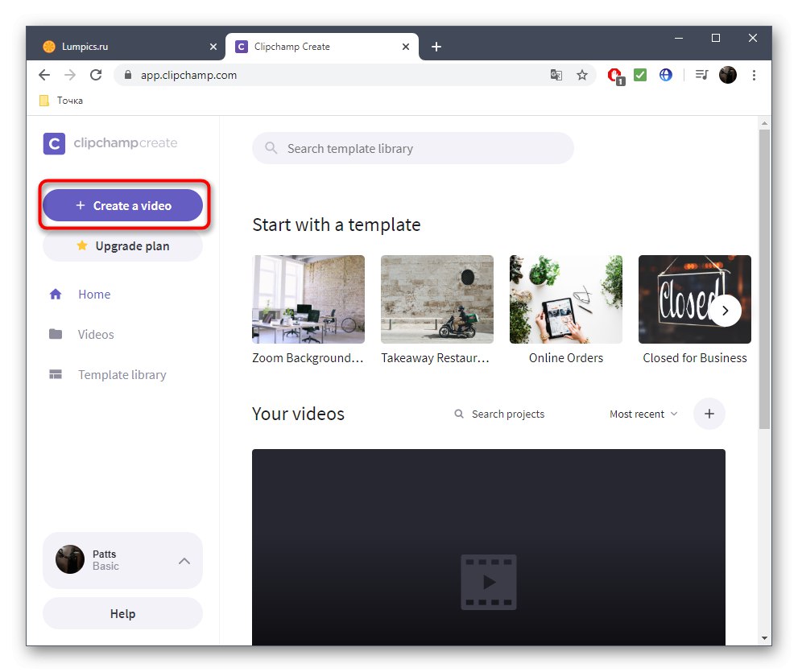The width and height of the screenshot is (798, 672).
Task: Open the ad blocker extension
Action: (x=614, y=74)
